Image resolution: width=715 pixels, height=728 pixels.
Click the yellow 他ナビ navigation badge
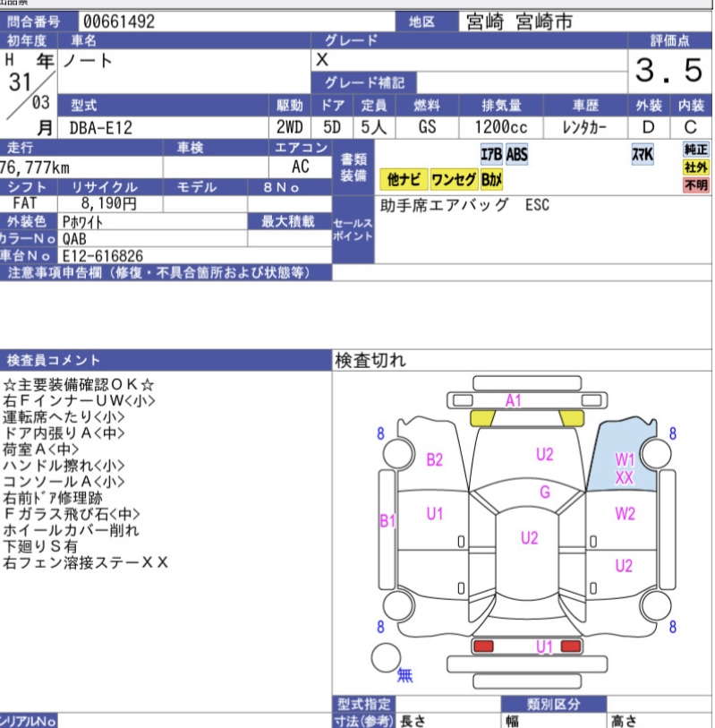(x=404, y=180)
